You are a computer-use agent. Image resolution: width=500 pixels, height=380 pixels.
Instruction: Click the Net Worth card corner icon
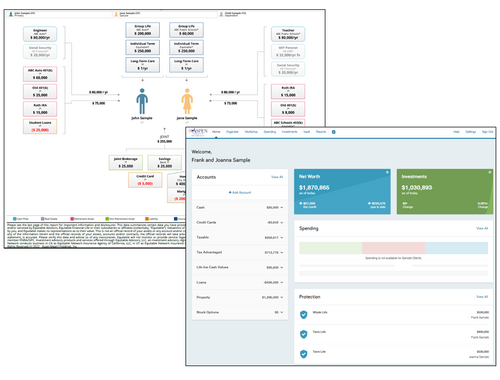point(387,172)
